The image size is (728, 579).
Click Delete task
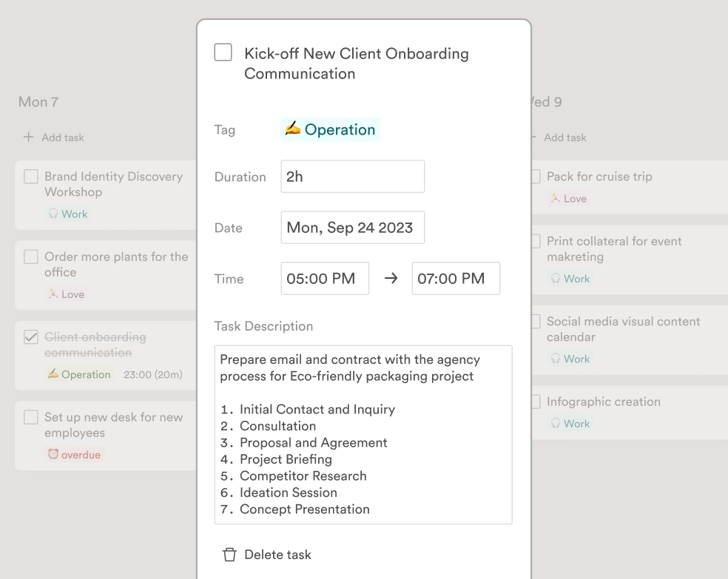click(x=277, y=554)
